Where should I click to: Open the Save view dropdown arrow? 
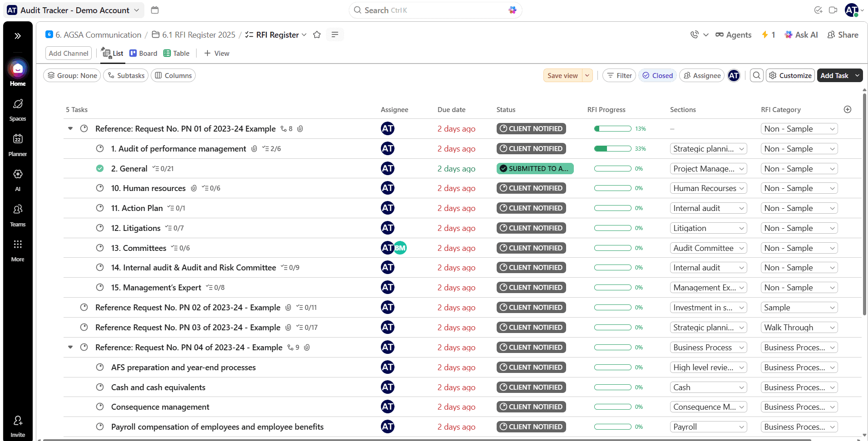[587, 76]
